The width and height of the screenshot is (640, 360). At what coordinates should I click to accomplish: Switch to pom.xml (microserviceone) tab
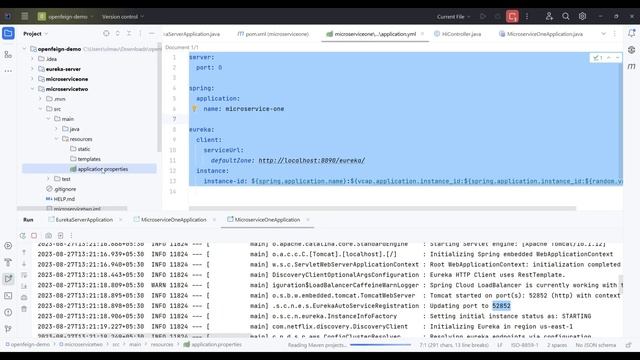(x=273, y=34)
